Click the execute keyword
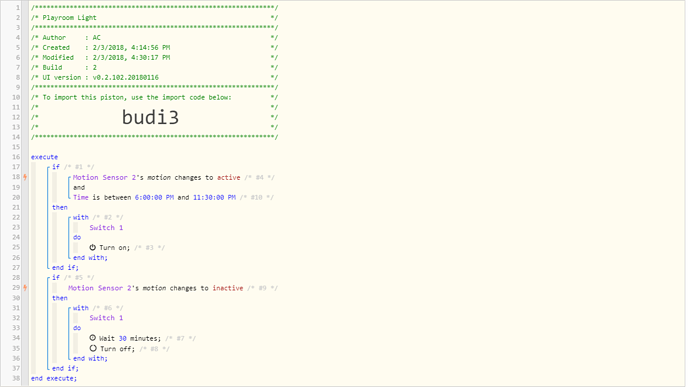This screenshot has height=391, width=690. [44, 157]
